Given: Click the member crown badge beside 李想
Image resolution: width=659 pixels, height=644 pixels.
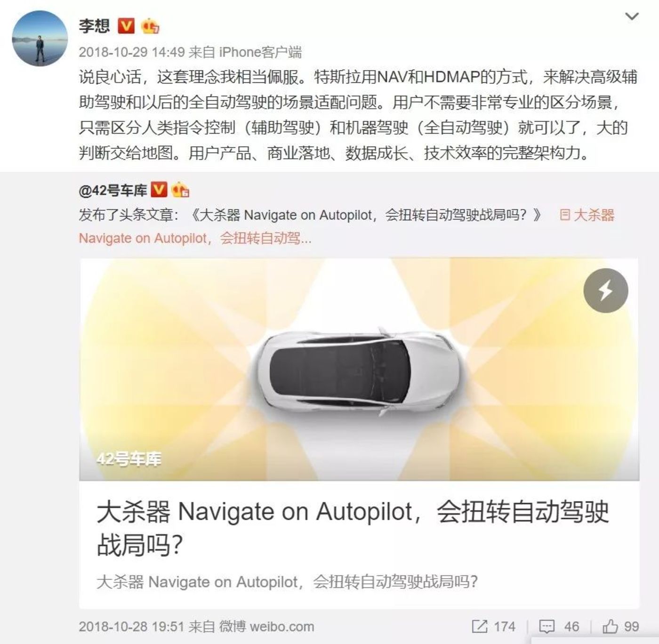Looking at the screenshot, I should pos(150,26).
